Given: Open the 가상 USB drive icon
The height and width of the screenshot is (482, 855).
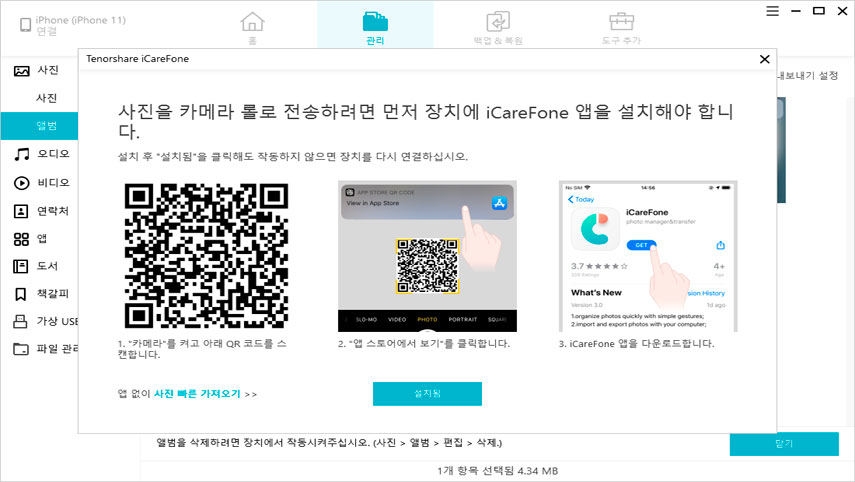Looking at the screenshot, I should click(x=21, y=321).
